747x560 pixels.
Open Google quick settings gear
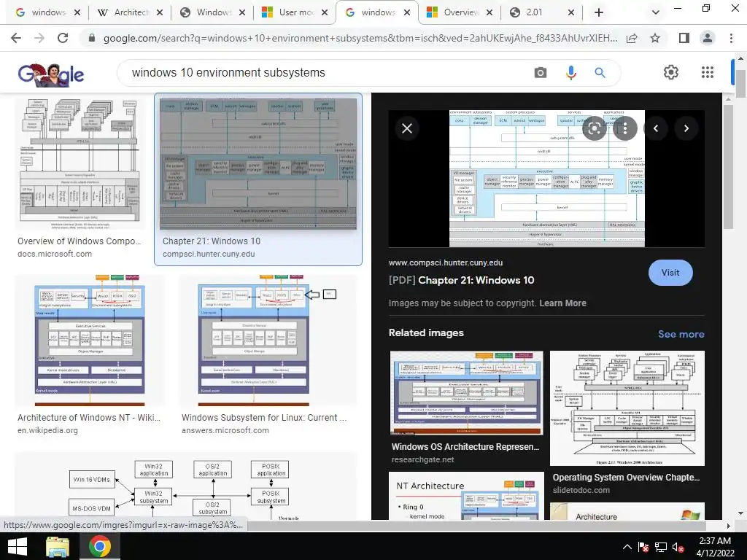click(x=671, y=72)
